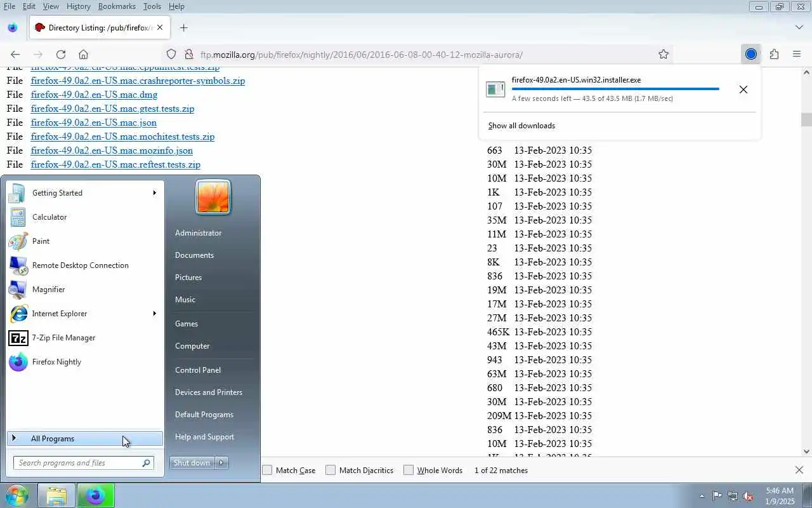Viewport: 812px width, 508px height.
Task: Open Shut down options arrow
Action: point(222,463)
